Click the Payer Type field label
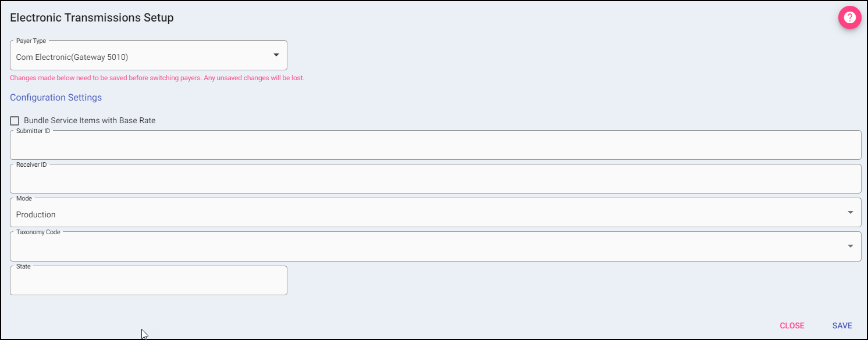Image resolution: width=868 pixels, height=340 pixels. 31,41
